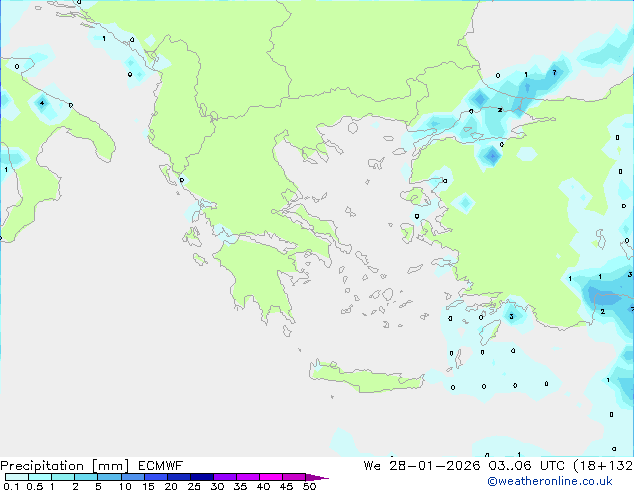
Task: Pick the 2–5 mm legend swatch
Action: coord(86,477)
